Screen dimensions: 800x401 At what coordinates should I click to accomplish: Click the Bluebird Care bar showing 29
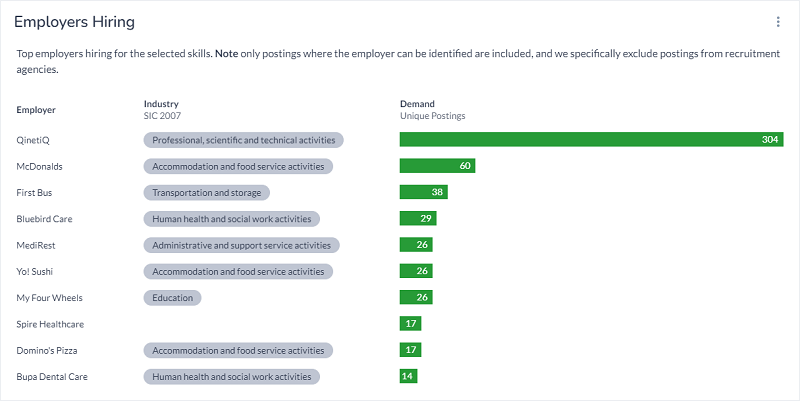click(418, 218)
